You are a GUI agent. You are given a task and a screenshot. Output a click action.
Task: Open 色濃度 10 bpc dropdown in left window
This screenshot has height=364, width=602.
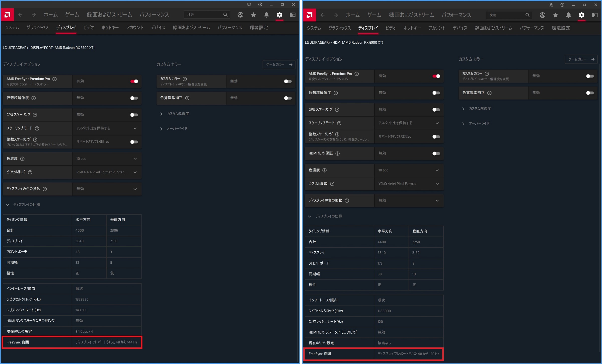[107, 159]
